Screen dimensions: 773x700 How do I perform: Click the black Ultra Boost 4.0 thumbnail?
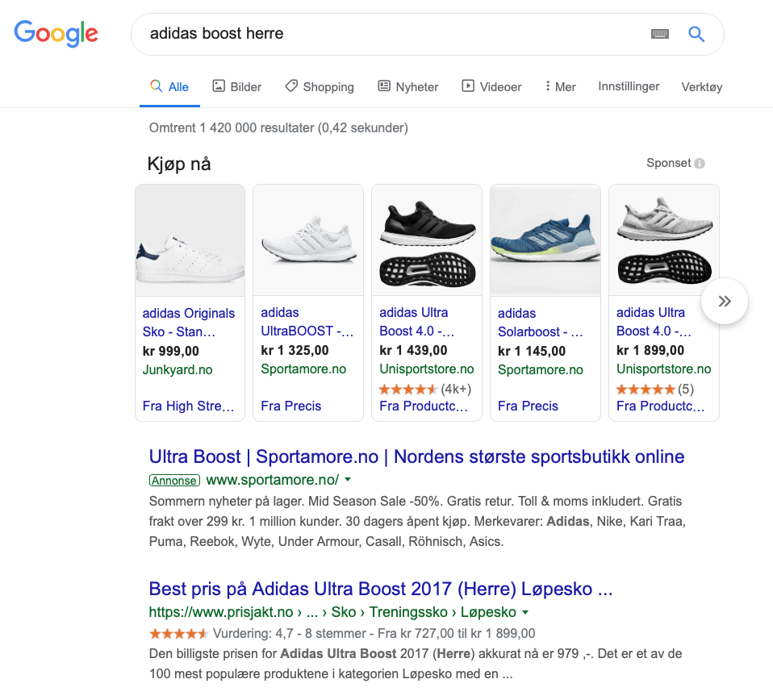(x=427, y=240)
